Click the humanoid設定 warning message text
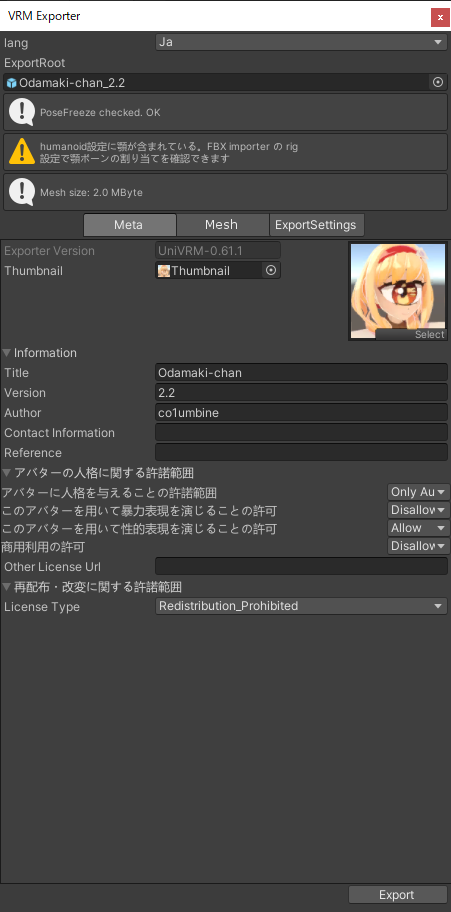 click(169, 152)
